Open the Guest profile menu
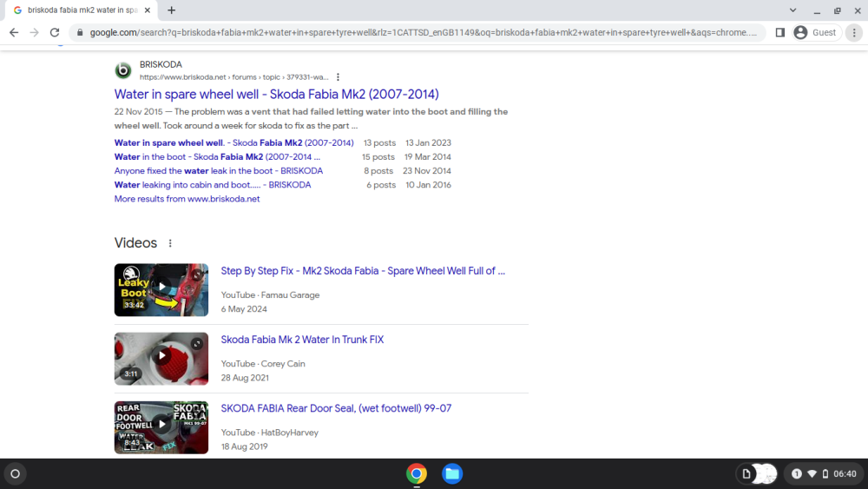Screen dimensions: 868x489 click(815, 33)
